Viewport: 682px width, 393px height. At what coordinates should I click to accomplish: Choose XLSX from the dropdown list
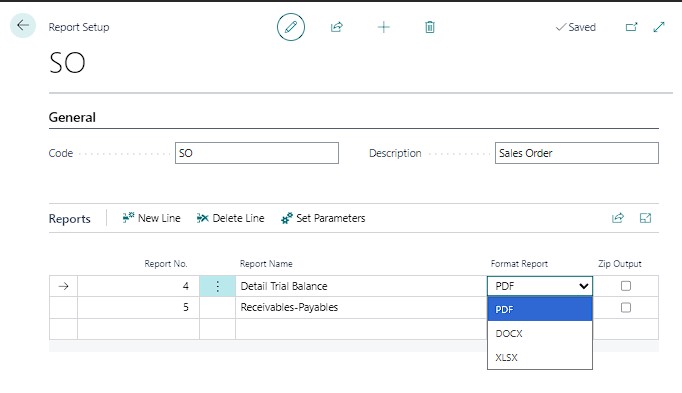tap(540, 357)
